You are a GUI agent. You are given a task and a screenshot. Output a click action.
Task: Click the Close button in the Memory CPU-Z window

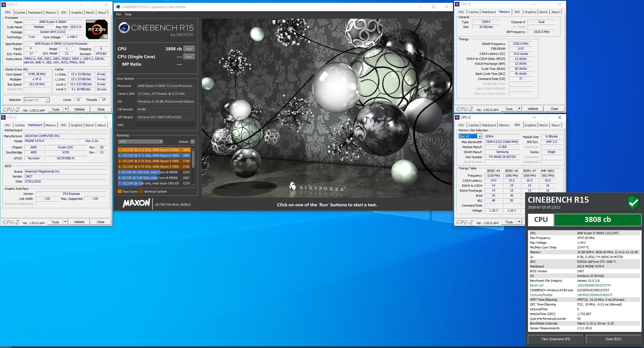tap(554, 109)
